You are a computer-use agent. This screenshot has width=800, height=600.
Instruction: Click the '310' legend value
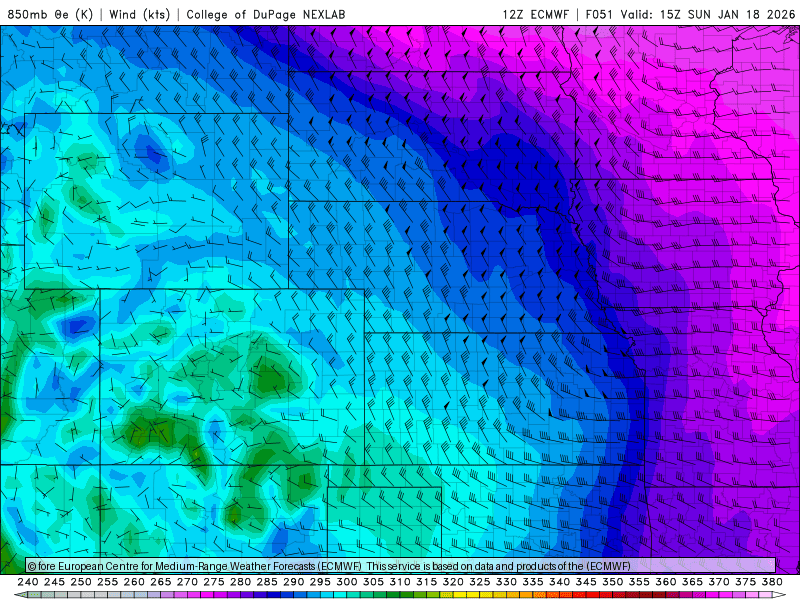[x=400, y=582]
